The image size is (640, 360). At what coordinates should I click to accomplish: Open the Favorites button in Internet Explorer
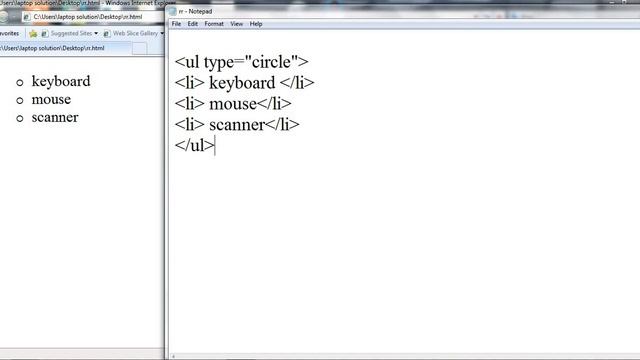pos(9,33)
